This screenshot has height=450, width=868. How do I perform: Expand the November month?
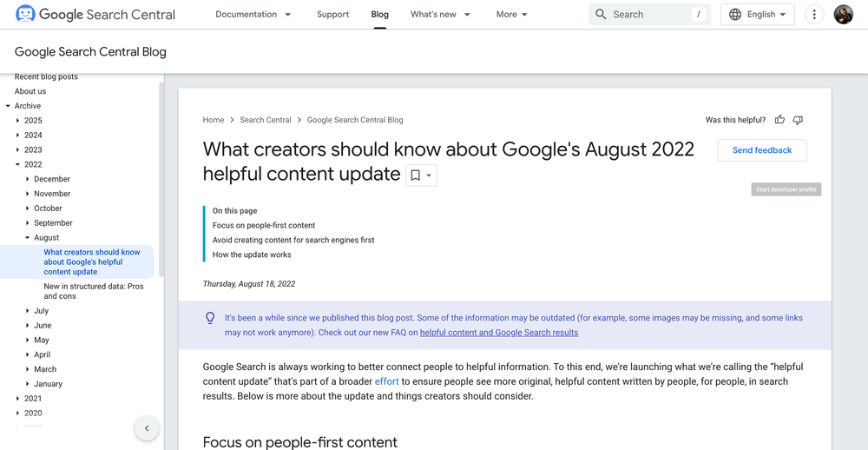28,194
